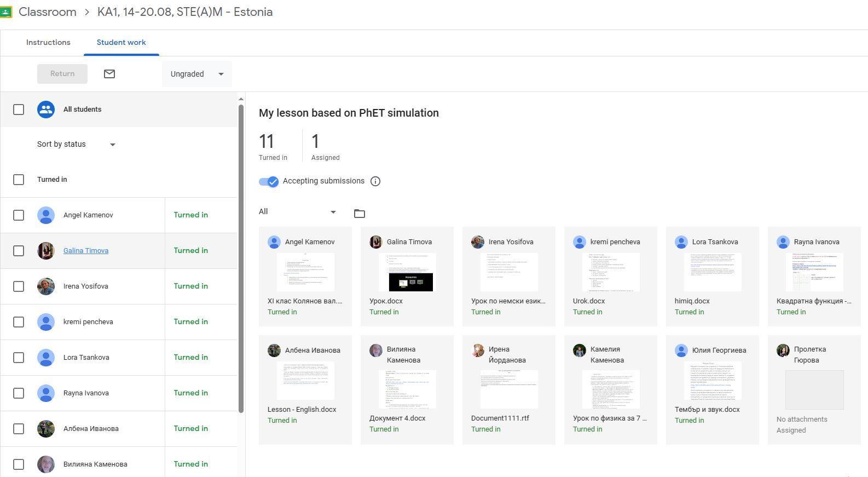Click Irena Yosifova's avatar in student list
This screenshot has height=477, width=868.
click(46, 286)
